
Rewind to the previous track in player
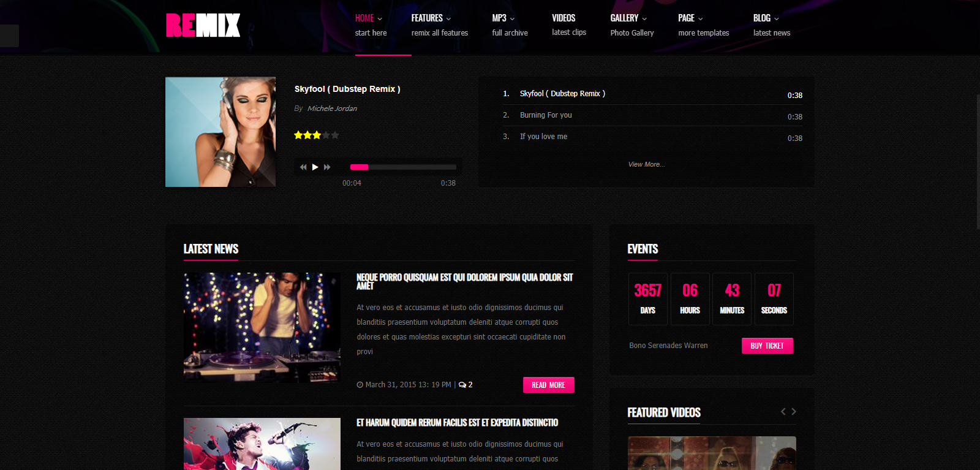coord(303,167)
